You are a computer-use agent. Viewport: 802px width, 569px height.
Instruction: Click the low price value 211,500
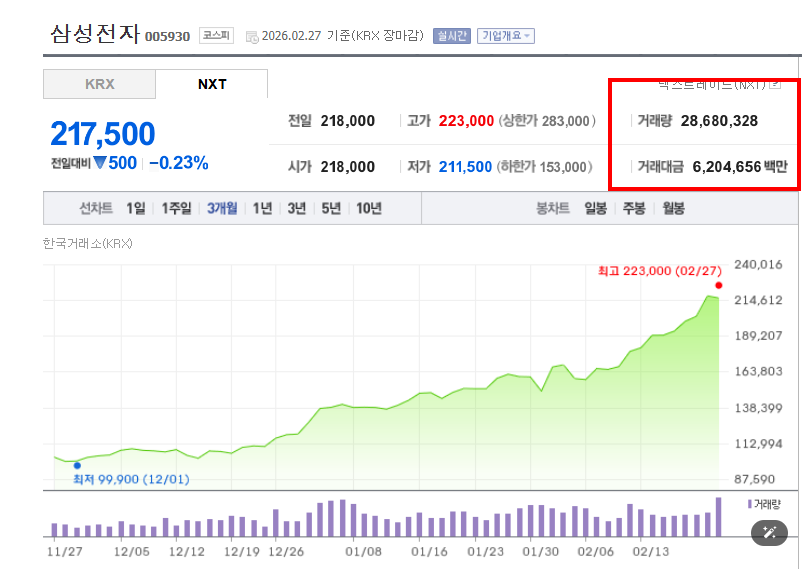tap(465, 167)
